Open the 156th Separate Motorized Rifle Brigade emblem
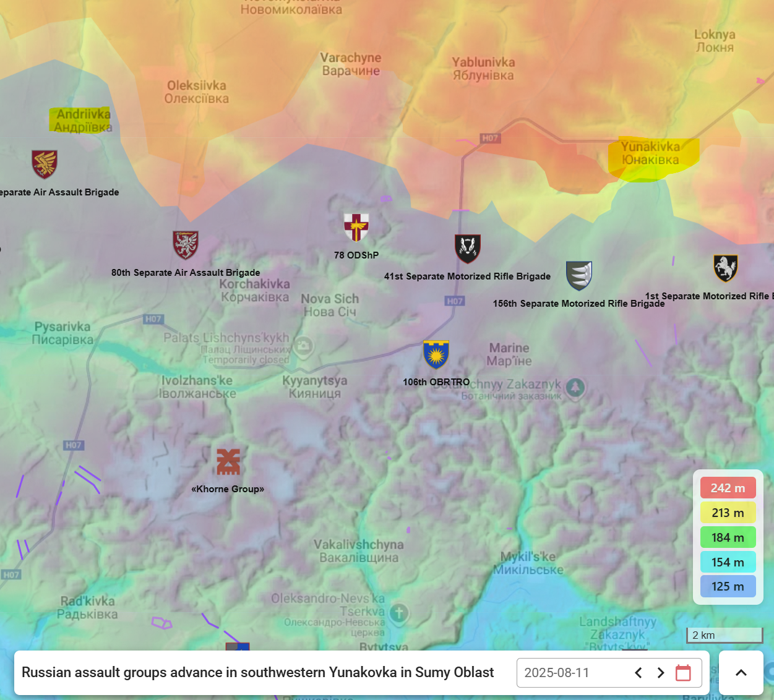774x700 pixels. tap(579, 276)
